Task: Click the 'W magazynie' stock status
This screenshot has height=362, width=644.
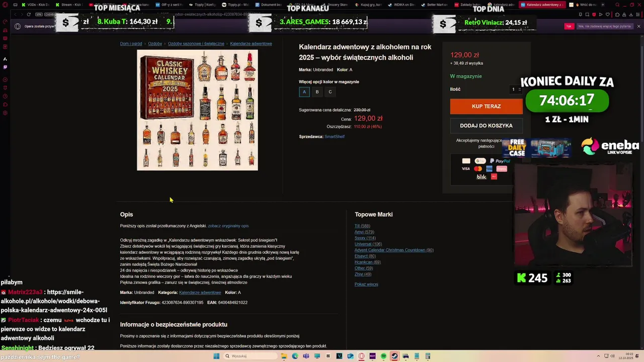Action: (x=466, y=76)
